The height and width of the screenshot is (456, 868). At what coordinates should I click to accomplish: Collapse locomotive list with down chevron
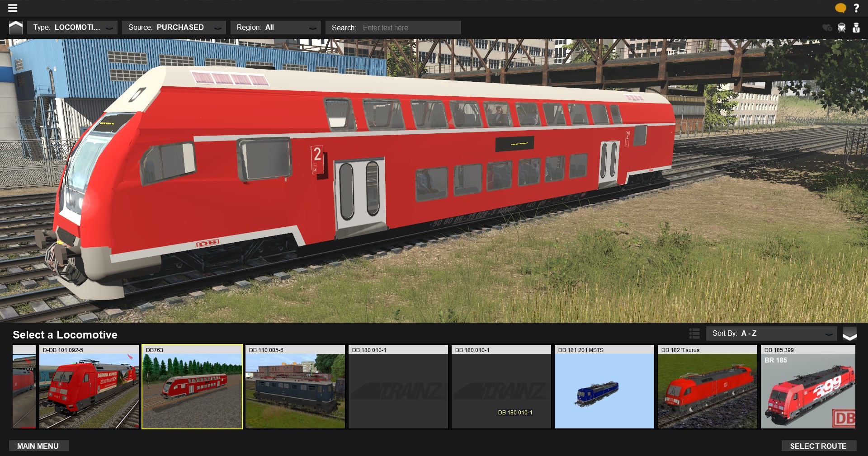coord(849,334)
